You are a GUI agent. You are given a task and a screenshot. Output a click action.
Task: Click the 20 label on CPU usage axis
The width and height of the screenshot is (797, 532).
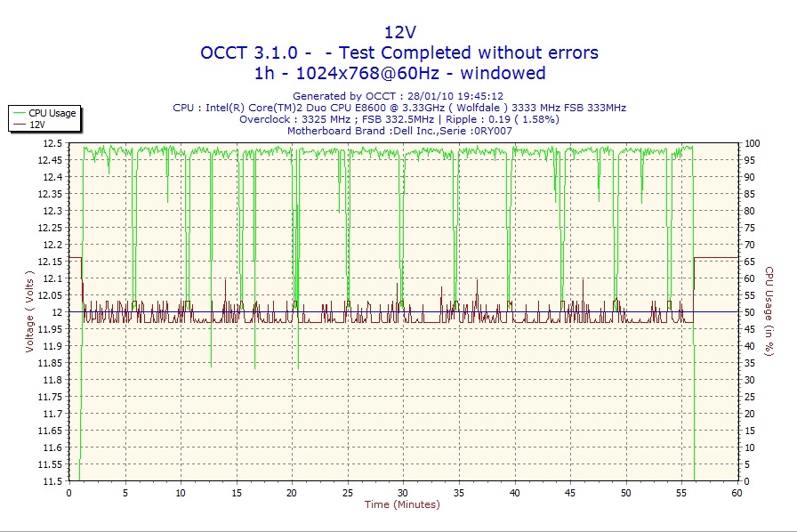[x=750, y=414]
